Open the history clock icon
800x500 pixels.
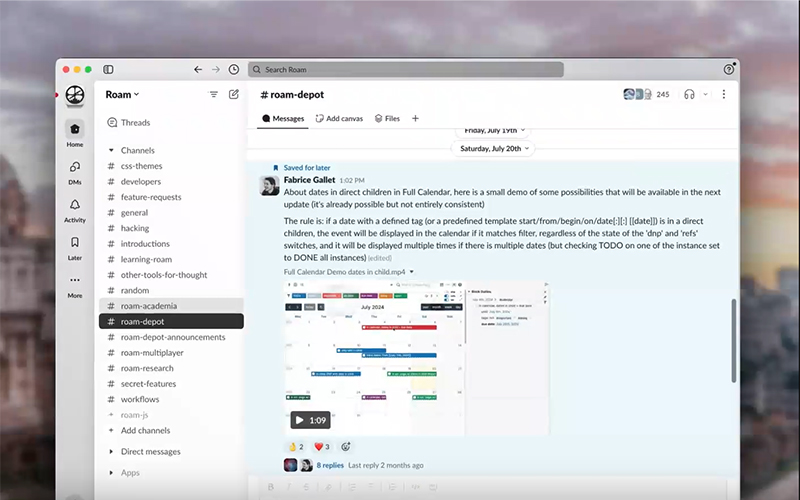click(233, 69)
